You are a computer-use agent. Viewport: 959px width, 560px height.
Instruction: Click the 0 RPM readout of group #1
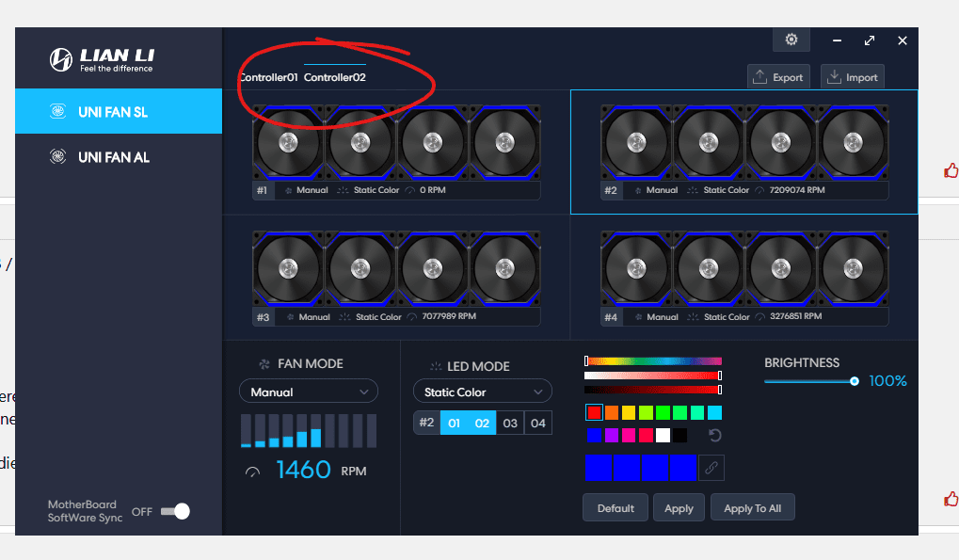(432, 190)
